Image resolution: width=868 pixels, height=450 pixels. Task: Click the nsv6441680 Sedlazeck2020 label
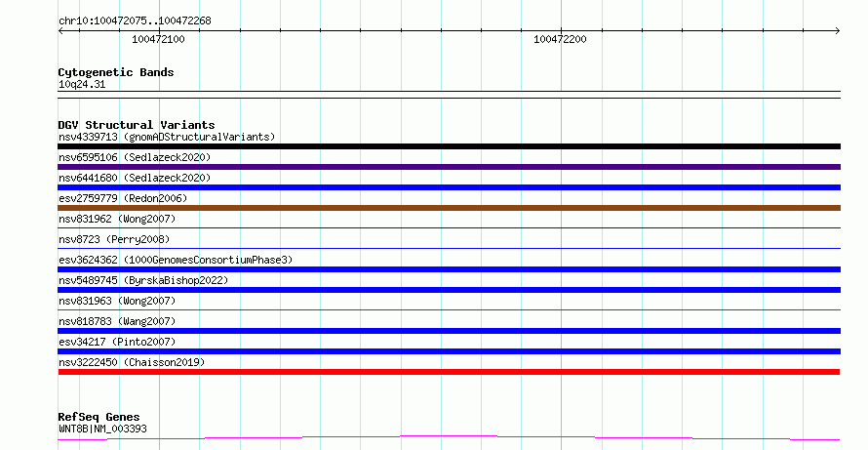pyautogui.click(x=135, y=178)
